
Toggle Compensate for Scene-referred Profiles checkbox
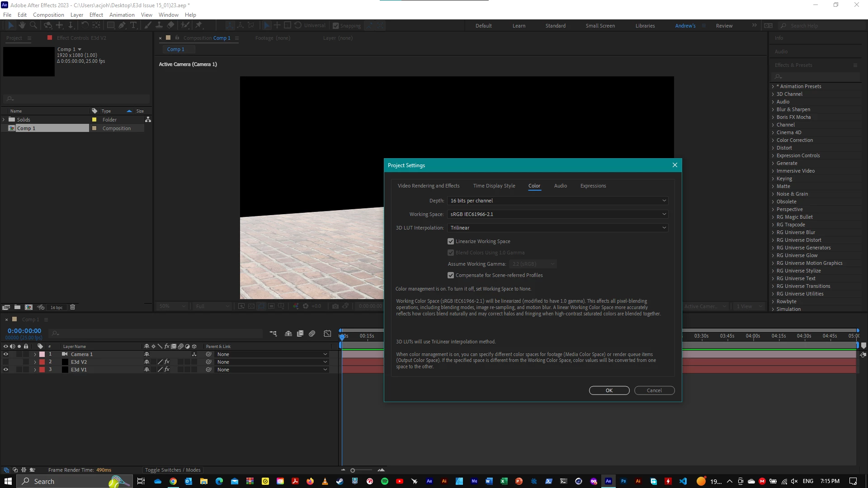click(x=451, y=275)
